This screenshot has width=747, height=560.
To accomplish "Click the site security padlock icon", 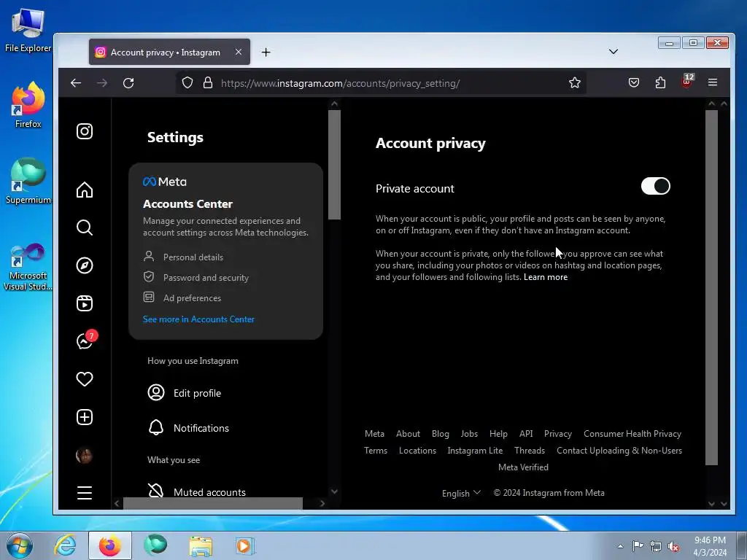I will pos(208,83).
